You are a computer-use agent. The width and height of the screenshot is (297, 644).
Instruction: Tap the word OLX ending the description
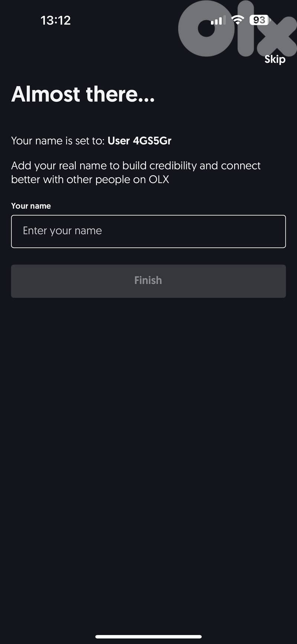[x=159, y=179]
